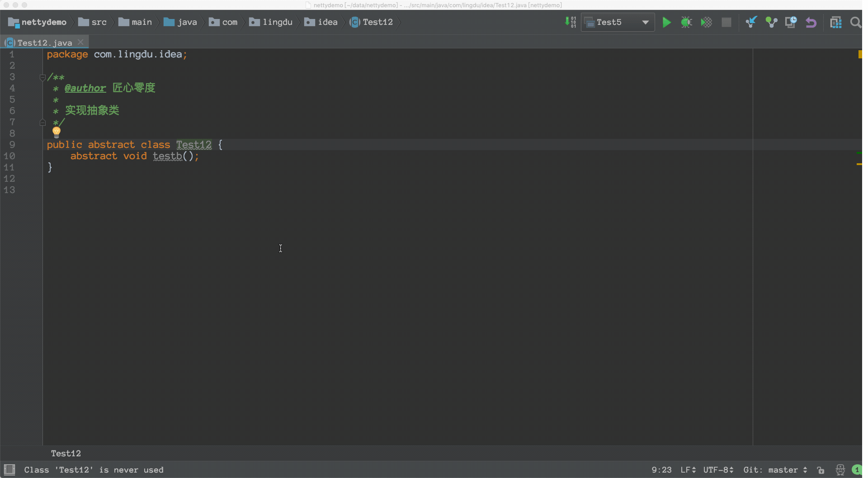
Task: Open the Git master branch menu
Action: pos(775,470)
